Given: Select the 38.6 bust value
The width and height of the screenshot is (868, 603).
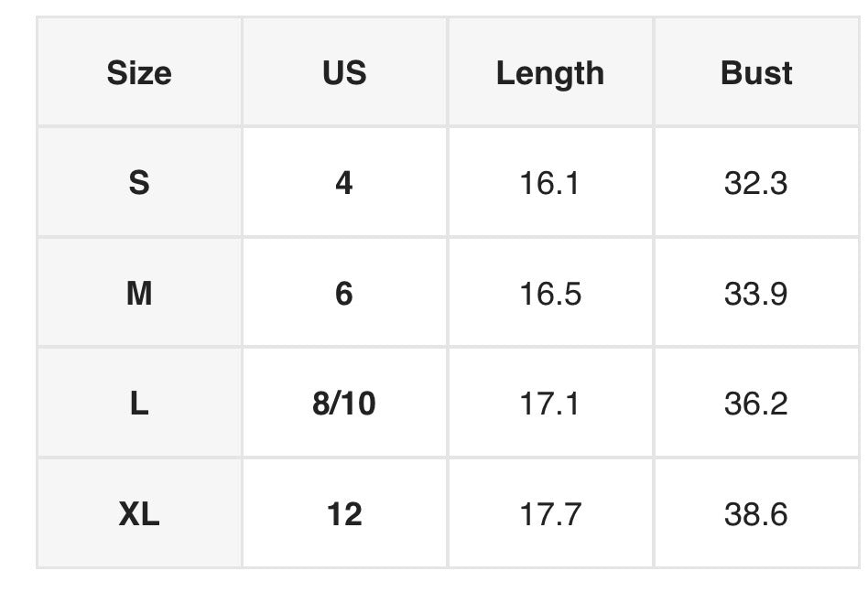Looking at the screenshot, I should (x=756, y=514).
